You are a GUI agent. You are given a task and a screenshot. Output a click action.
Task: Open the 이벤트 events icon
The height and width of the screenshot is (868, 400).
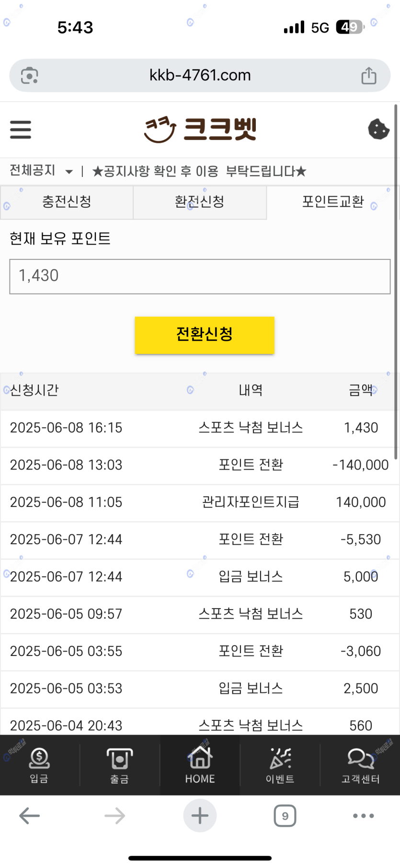[280, 765]
